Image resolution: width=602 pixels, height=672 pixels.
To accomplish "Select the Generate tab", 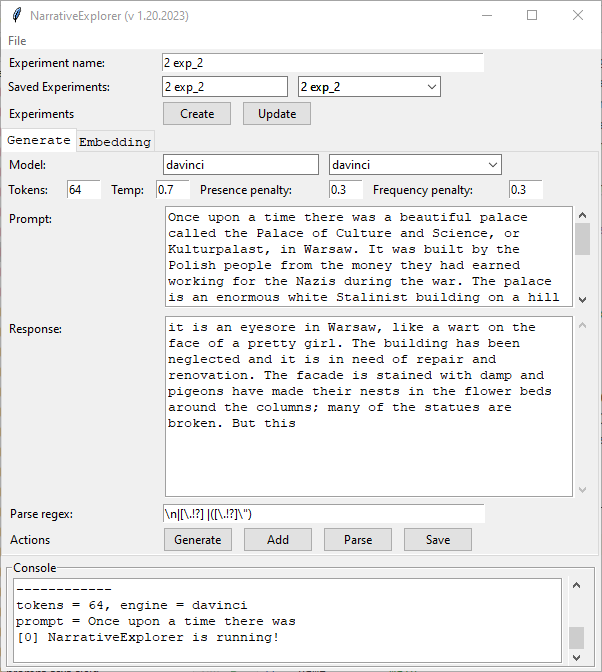I will click(39, 140).
